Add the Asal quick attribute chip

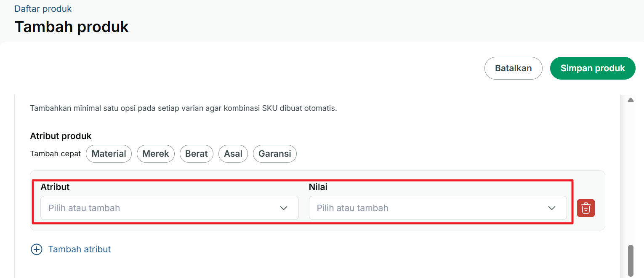[233, 154]
